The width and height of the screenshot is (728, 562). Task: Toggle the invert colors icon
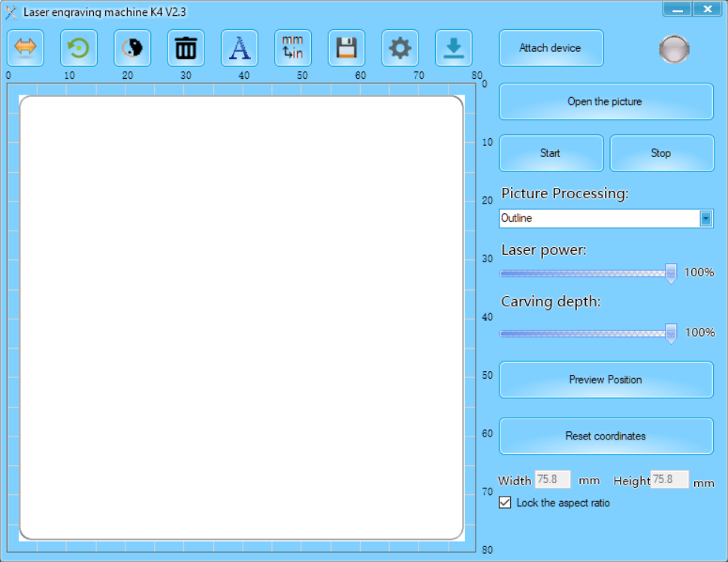131,47
